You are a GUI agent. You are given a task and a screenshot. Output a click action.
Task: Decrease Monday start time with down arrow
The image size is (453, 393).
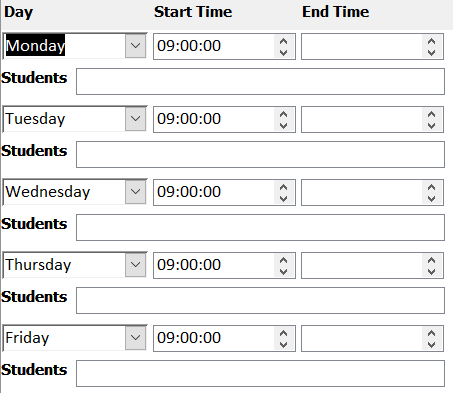(x=284, y=52)
